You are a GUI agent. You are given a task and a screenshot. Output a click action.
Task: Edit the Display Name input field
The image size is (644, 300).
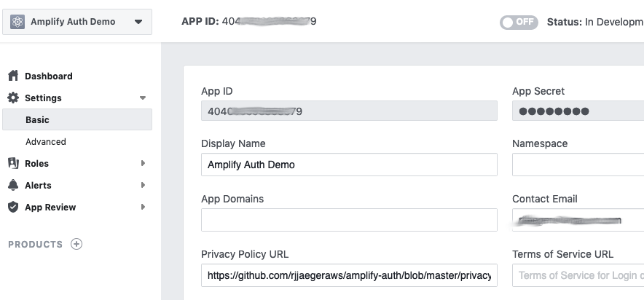[x=349, y=165]
